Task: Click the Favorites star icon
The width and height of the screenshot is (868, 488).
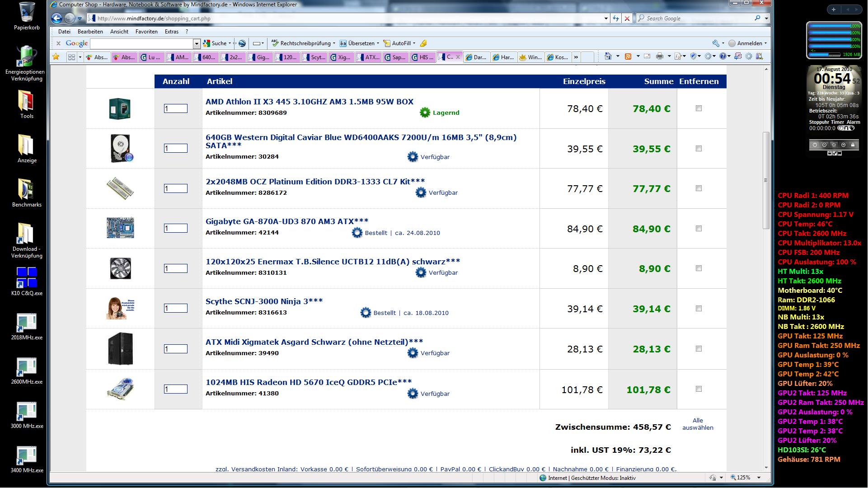Action: coord(56,57)
